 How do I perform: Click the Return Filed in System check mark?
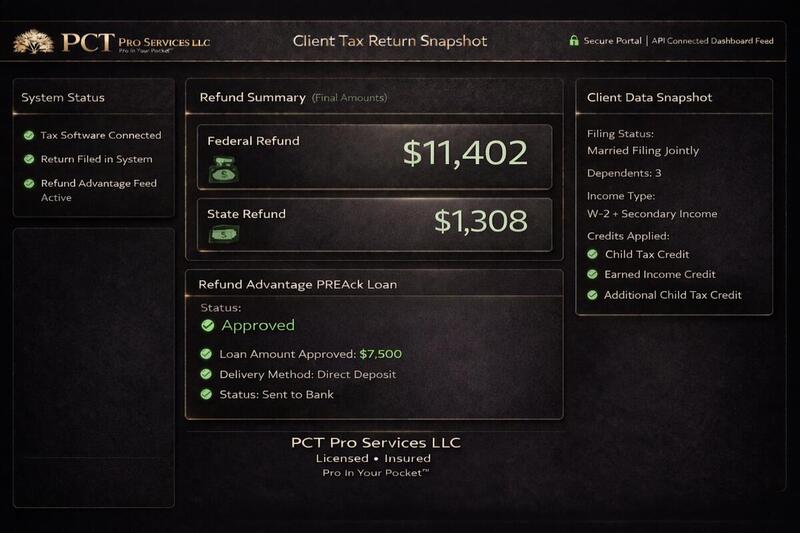point(29,159)
